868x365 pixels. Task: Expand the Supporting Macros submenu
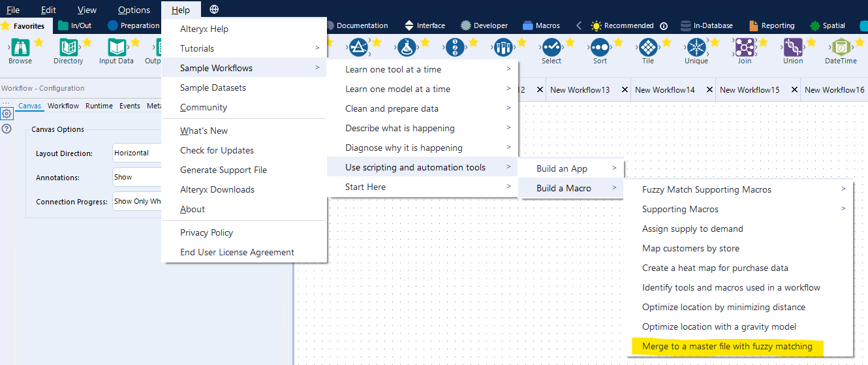click(x=738, y=209)
